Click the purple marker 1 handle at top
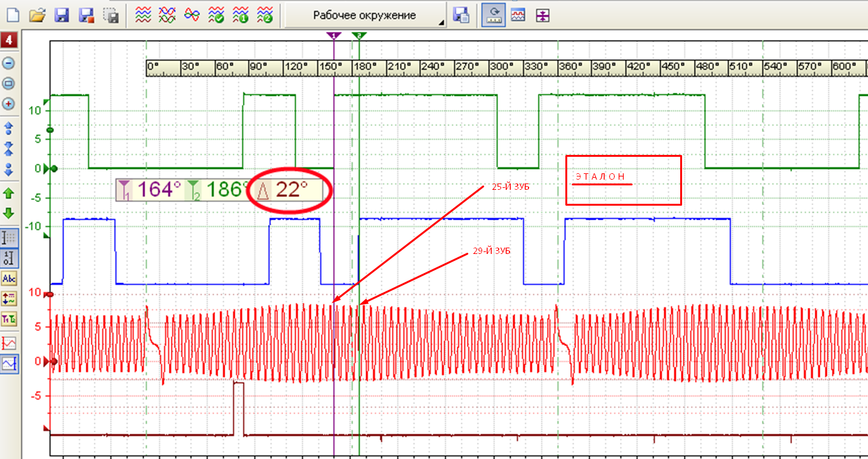868x459 pixels. [334, 36]
